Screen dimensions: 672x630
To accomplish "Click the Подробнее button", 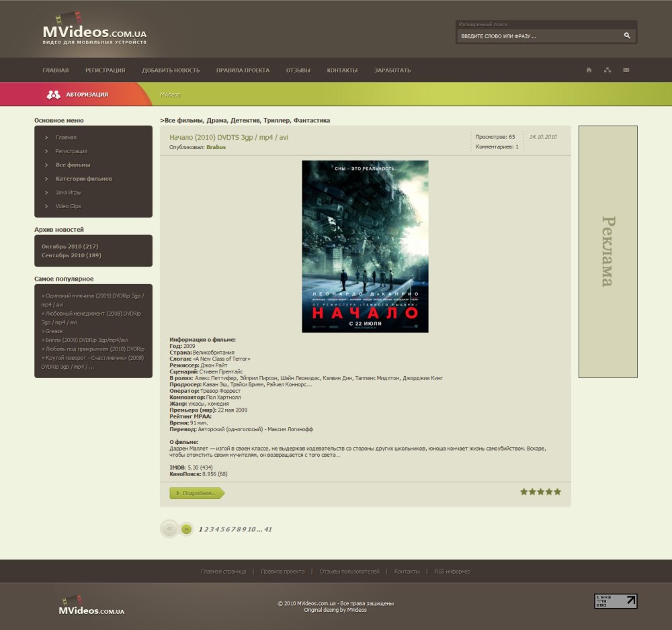I will coord(197,493).
